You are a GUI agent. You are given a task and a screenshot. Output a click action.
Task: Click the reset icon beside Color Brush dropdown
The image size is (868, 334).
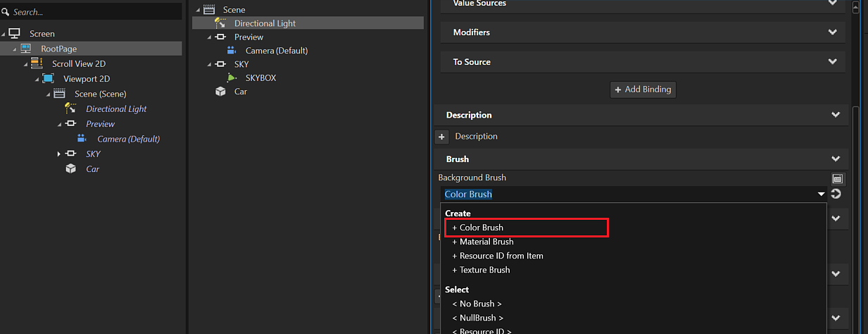(x=836, y=194)
